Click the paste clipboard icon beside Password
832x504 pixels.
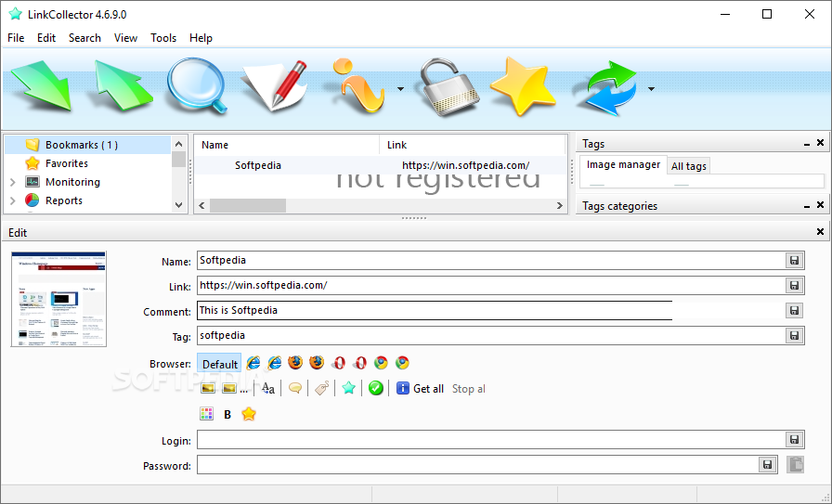click(795, 464)
